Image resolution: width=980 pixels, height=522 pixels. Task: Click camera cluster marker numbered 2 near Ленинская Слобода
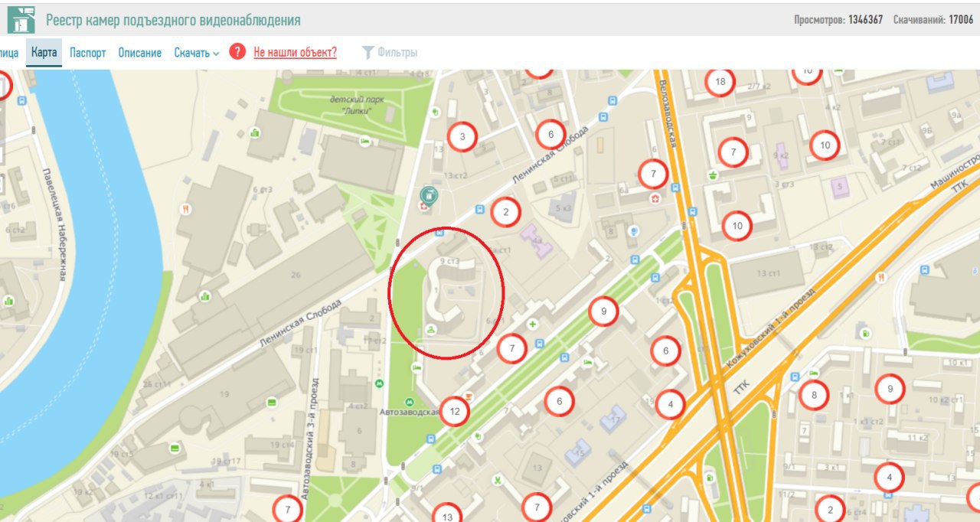(505, 212)
